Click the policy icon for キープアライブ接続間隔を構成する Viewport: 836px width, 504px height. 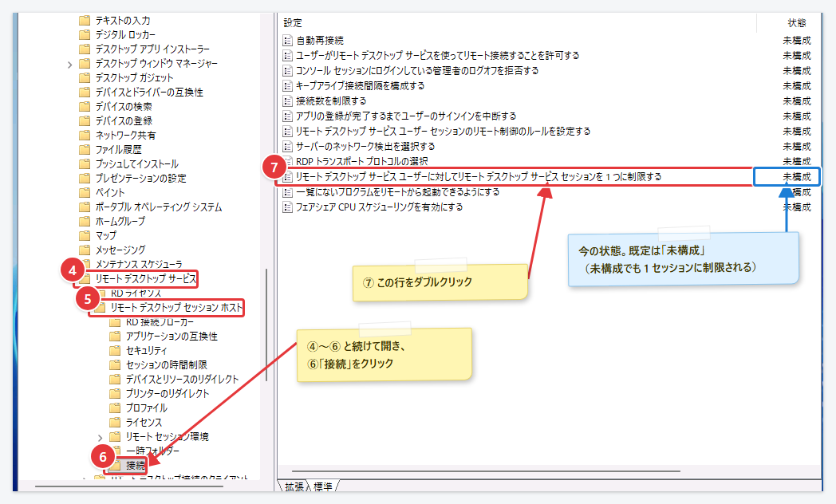[287, 86]
